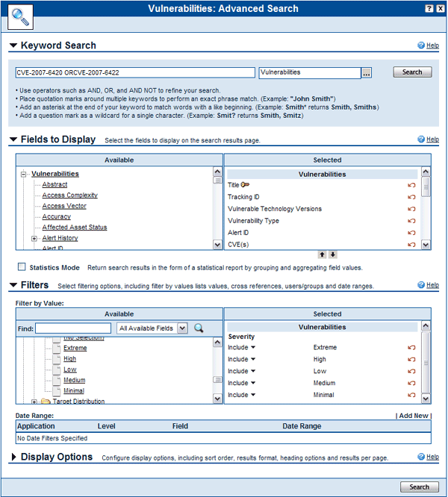Viewport: 448px width, 497px height.
Task: Remove the High severity filter
Action: (x=411, y=360)
